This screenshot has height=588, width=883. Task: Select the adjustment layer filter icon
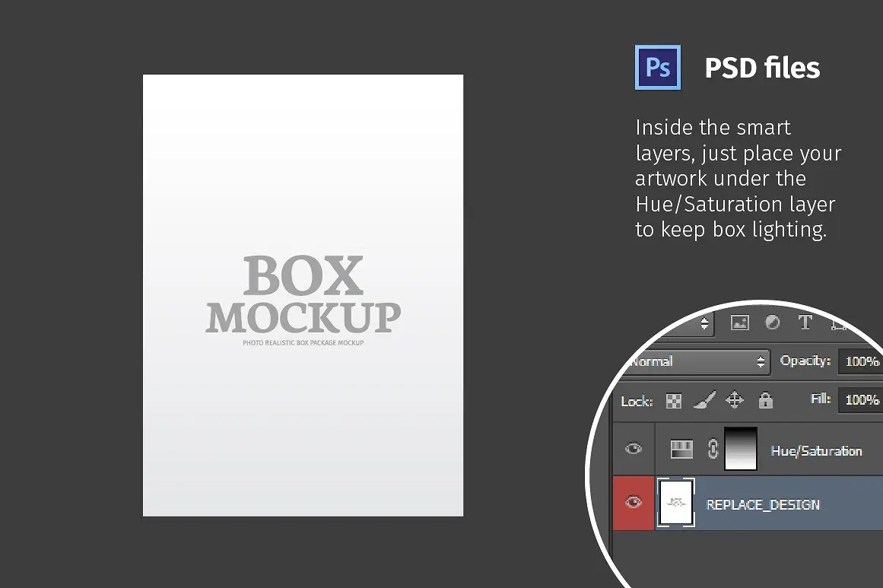pyautogui.click(x=773, y=323)
